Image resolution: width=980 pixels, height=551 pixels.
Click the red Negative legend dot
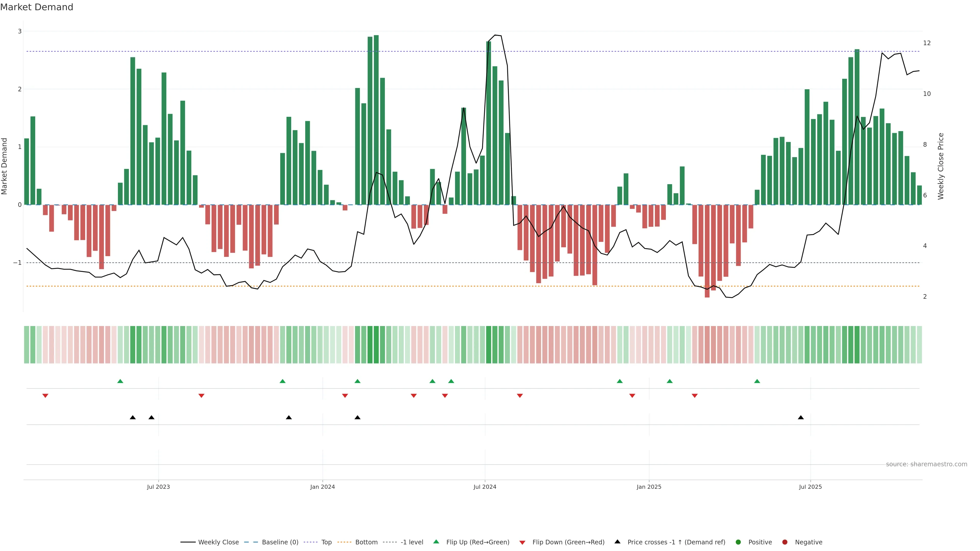click(785, 542)
